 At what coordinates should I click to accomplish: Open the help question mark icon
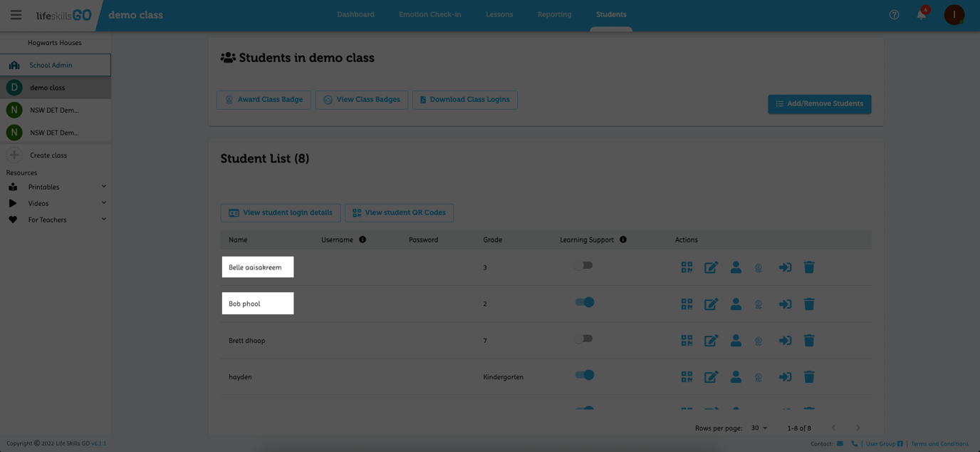tap(894, 15)
